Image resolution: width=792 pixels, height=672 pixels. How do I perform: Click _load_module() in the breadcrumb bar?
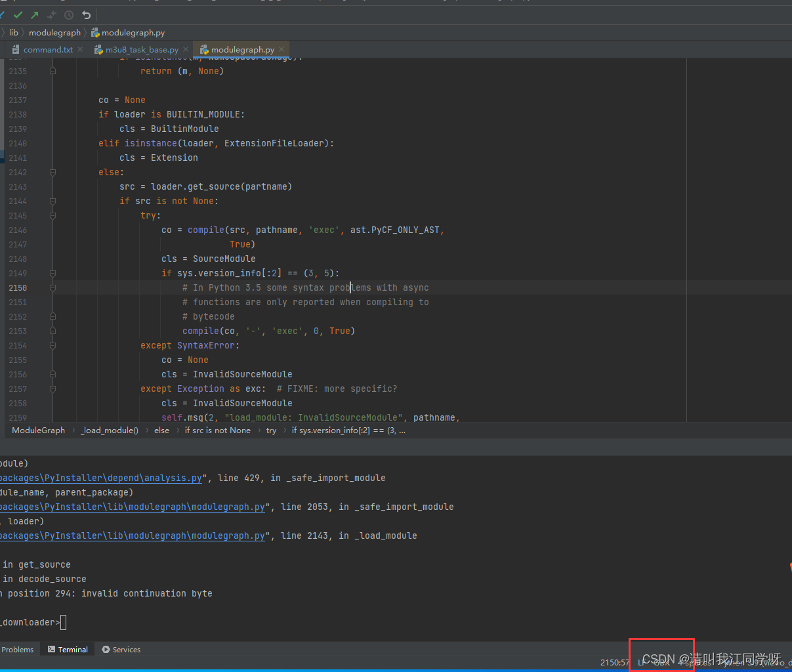pos(109,430)
